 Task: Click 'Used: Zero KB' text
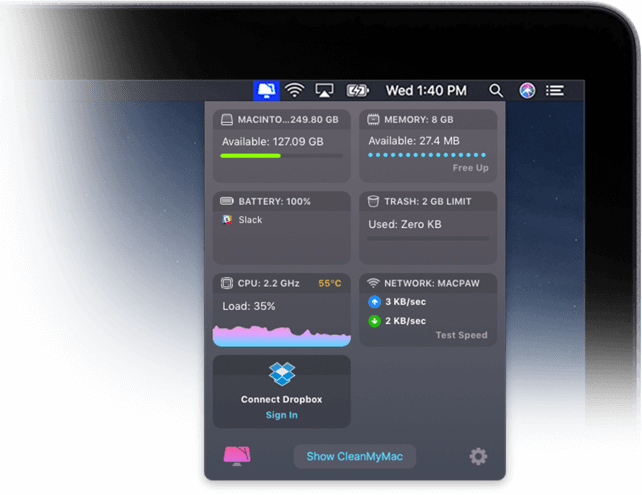coord(405,224)
